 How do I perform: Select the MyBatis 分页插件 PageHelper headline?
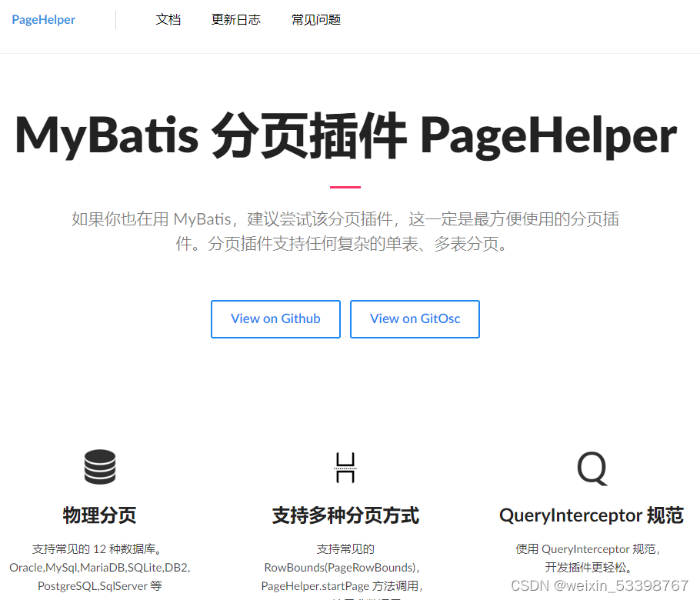(x=345, y=135)
